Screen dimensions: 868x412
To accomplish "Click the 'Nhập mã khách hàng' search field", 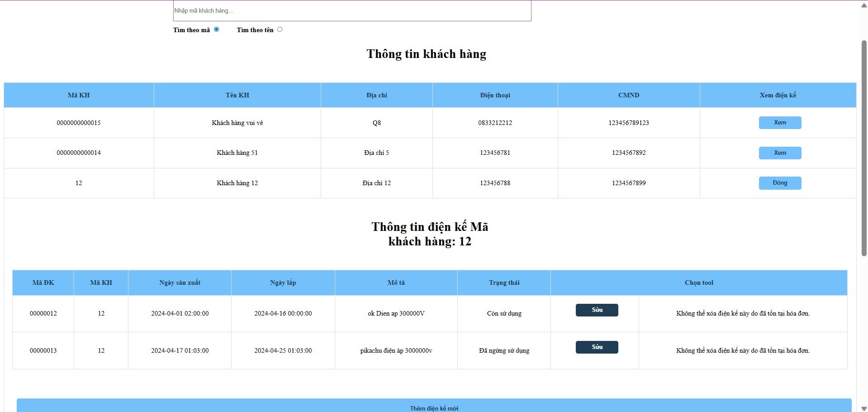I will click(352, 10).
